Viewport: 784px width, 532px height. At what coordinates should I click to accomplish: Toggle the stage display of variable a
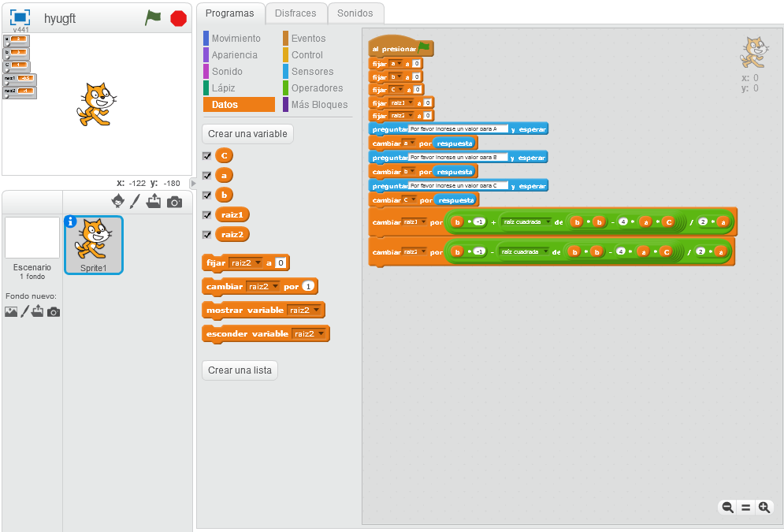(x=207, y=175)
